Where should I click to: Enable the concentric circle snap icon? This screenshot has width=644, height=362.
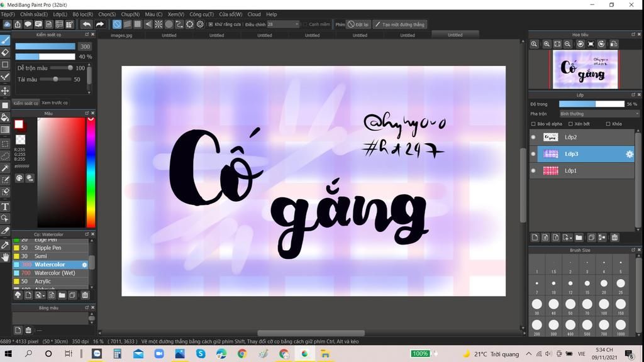[169, 25]
